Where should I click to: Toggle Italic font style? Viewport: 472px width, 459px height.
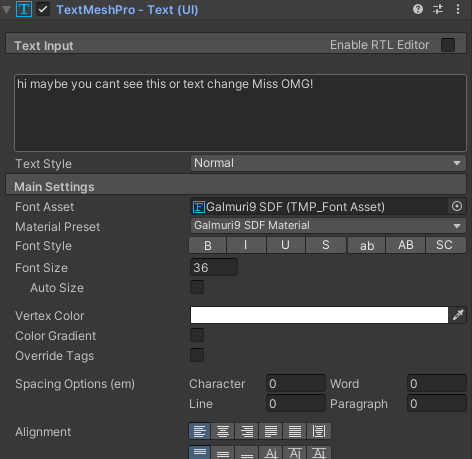[246, 245]
